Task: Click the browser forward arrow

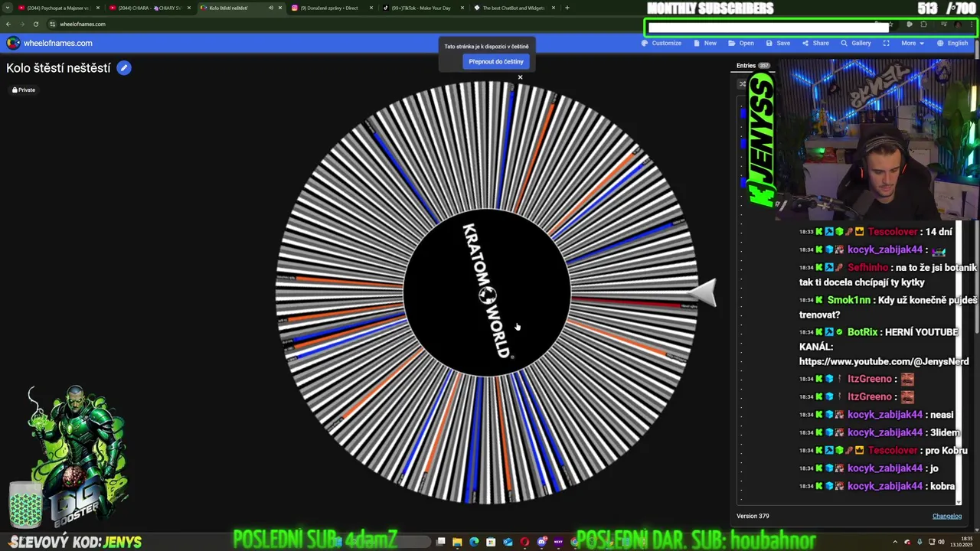Action: (22, 24)
